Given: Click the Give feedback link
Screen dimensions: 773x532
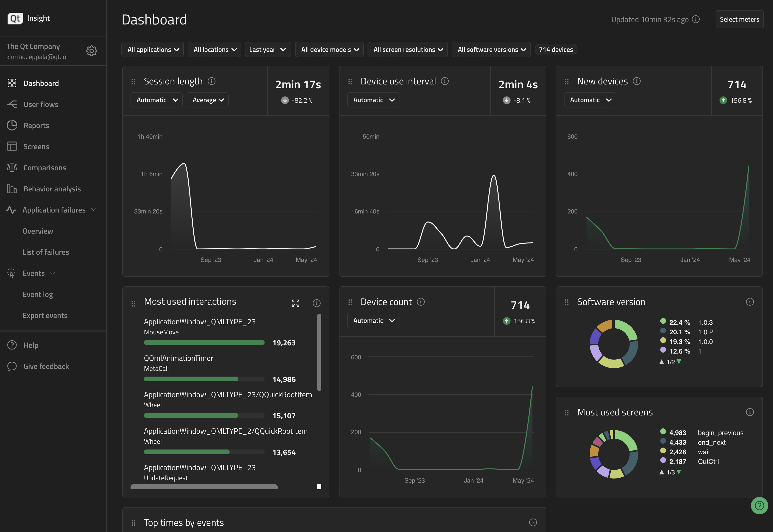Looking at the screenshot, I should 46,366.
